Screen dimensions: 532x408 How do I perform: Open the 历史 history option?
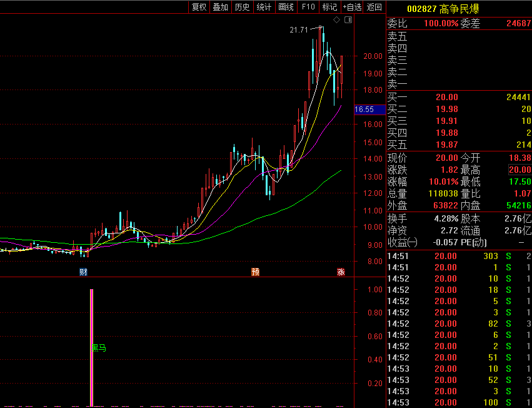pyautogui.click(x=243, y=7)
